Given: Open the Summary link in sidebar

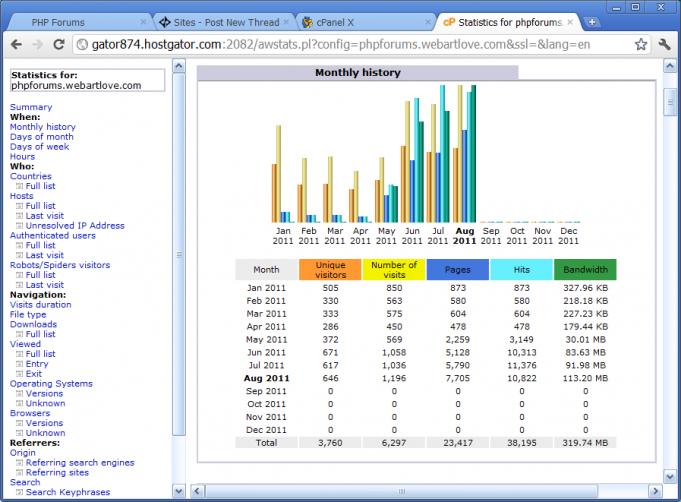Looking at the screenshot, I should point(31,107).
